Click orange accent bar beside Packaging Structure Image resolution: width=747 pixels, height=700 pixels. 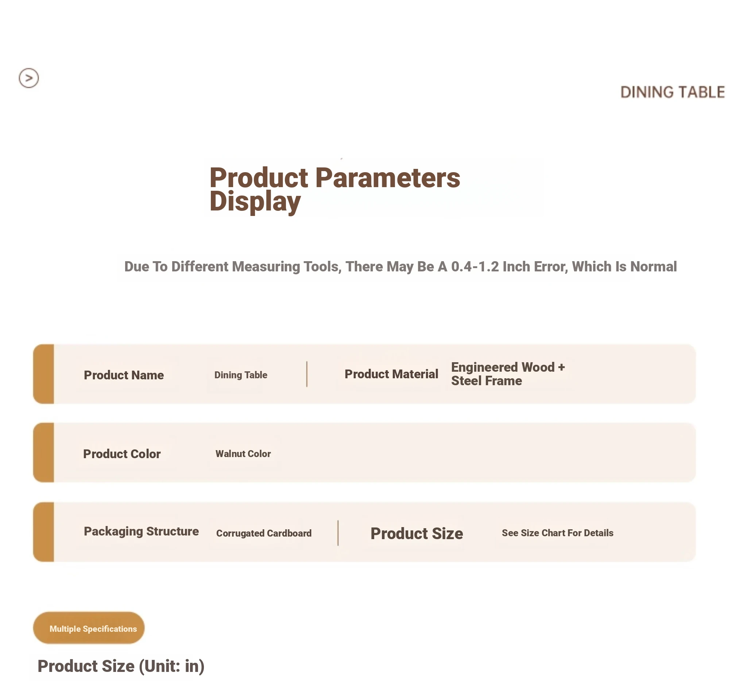coord(44,532)
